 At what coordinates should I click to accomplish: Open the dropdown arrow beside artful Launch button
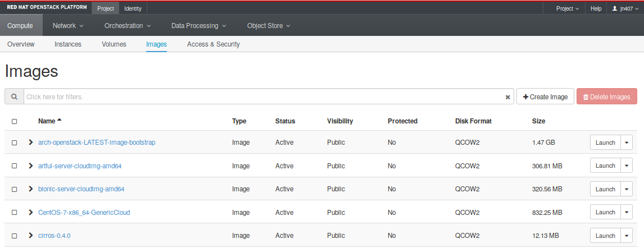point(627,166)
